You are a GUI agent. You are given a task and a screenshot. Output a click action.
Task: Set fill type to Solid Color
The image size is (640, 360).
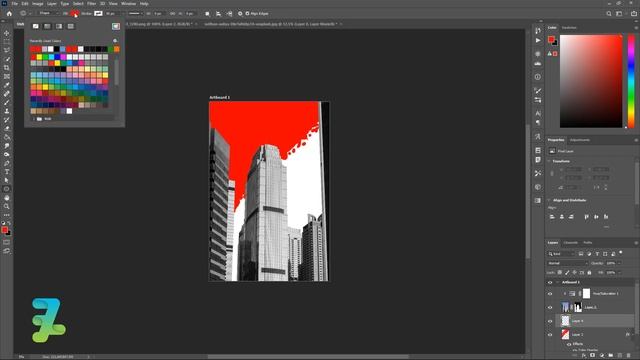pyautogui.click(x=47, y=26)
